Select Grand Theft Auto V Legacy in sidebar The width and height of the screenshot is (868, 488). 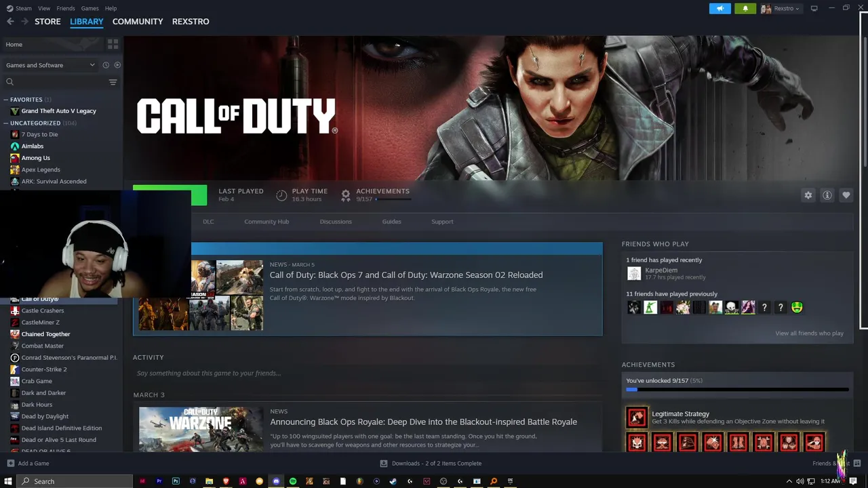click(58, 111)
